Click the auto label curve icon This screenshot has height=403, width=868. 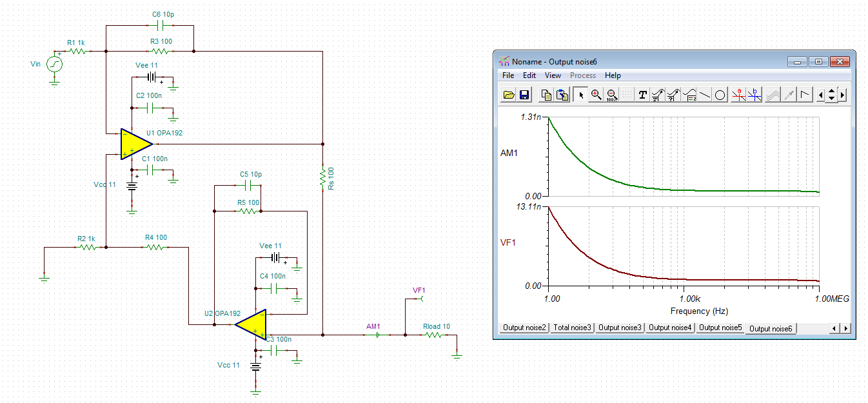click(674, 95)
